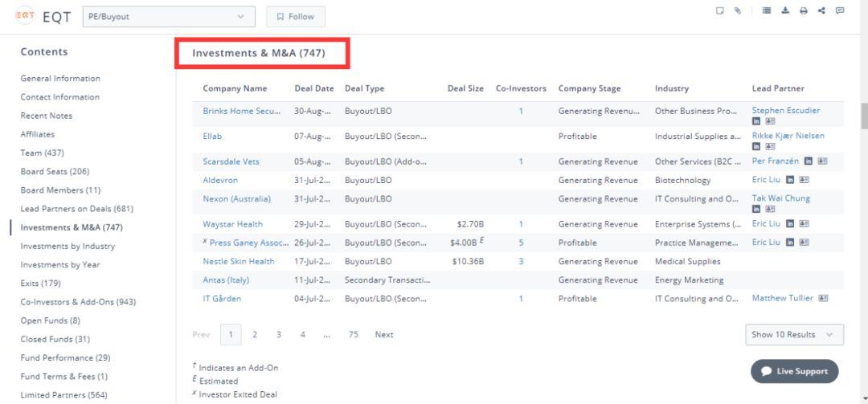Click the note icon in top toolbar
This screenshot has height=404, width=868.
pos(719,10)
